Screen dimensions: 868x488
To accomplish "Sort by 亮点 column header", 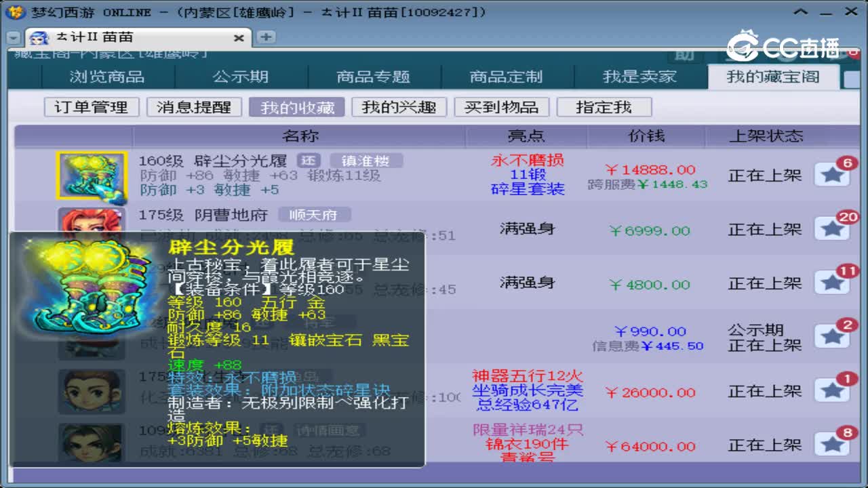I will (526, 136).
